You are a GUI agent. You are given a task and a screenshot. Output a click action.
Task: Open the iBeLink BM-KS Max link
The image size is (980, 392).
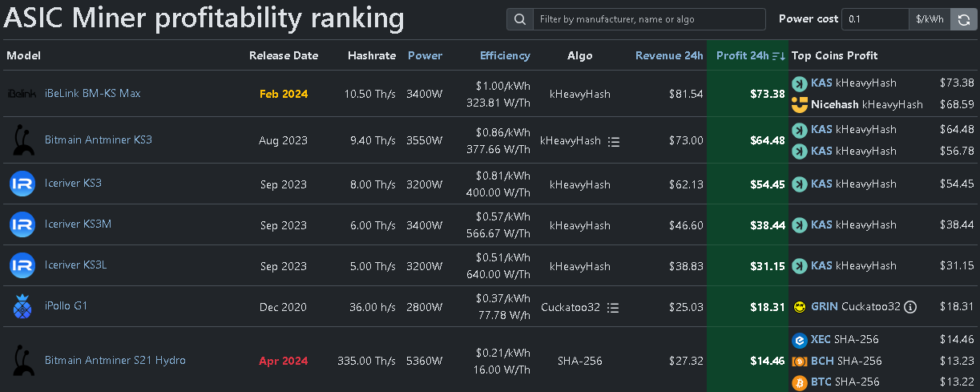tap(92, 94)
